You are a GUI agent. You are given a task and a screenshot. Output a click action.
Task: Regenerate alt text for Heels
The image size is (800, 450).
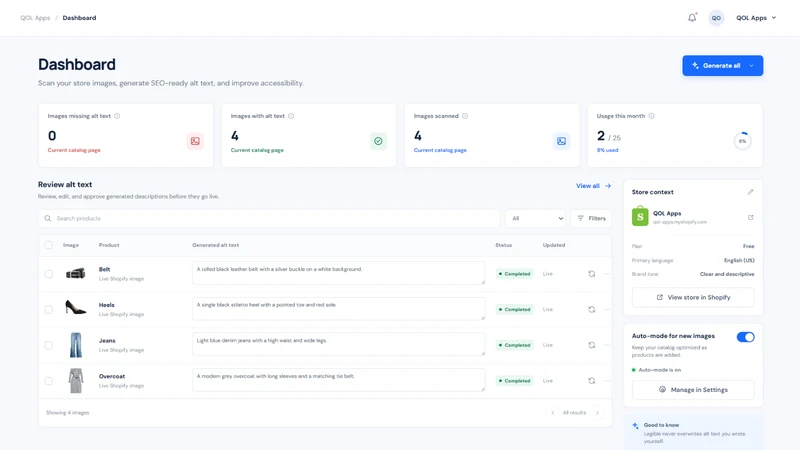[x=591, y=310]
